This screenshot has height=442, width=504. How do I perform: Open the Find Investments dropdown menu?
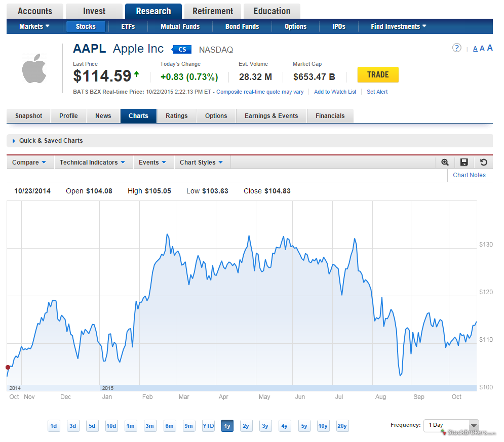pyautogui.click(x=399, y=26)
